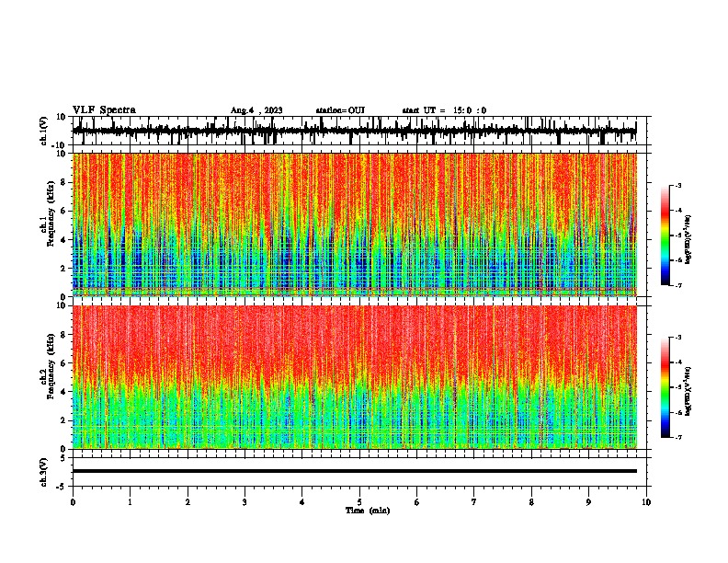Image resolution: width=728 pixels, height=563 pixels.
Task: Click the "-5" tick on ch.3(V) axis
Action: 62,487
